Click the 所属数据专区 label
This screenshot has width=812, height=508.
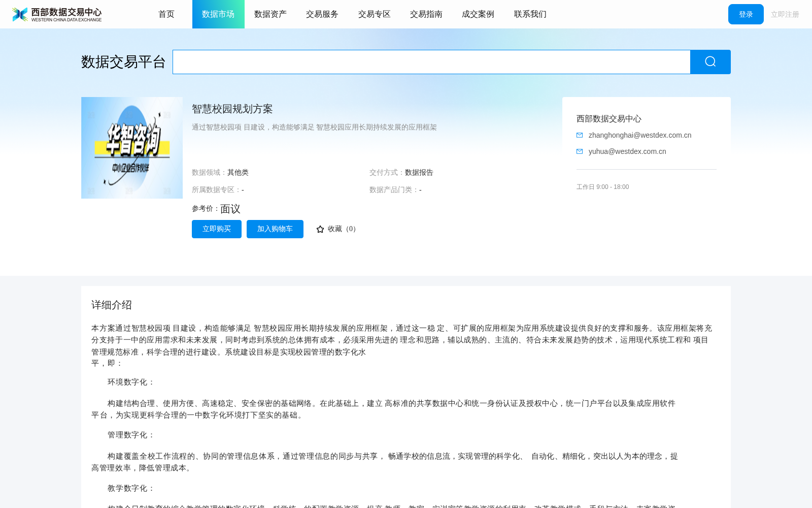point(217,190)
